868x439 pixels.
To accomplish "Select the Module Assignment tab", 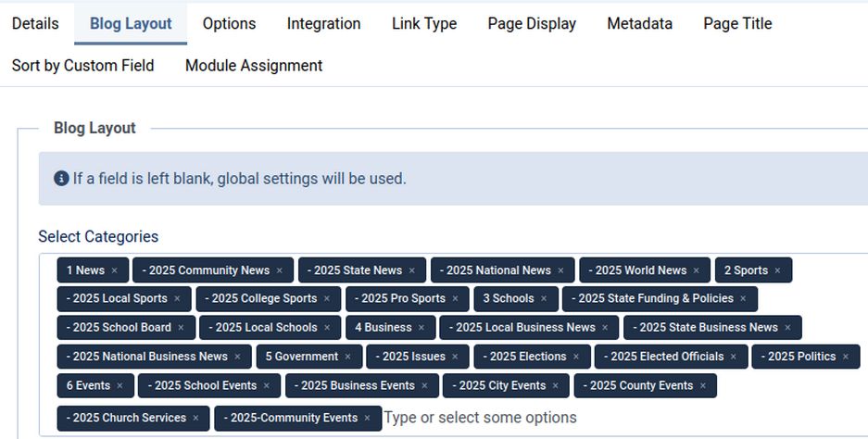I will tap(254, 66).
